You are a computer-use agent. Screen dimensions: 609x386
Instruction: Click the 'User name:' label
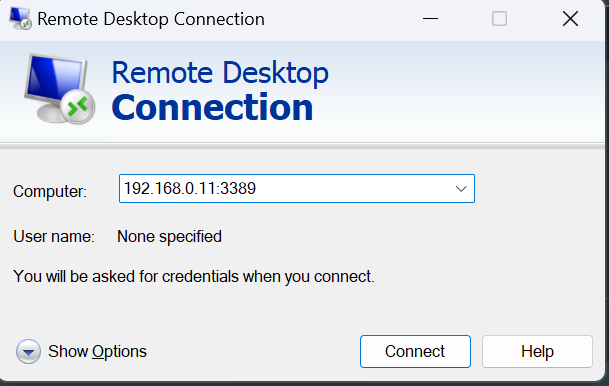tap(54, 236)
